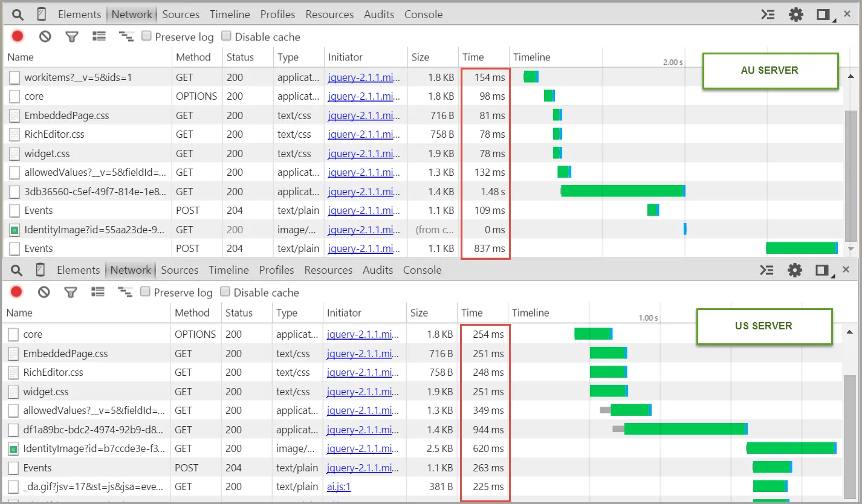Open DevTools settings gear in US server panel

tap(795, 270)
